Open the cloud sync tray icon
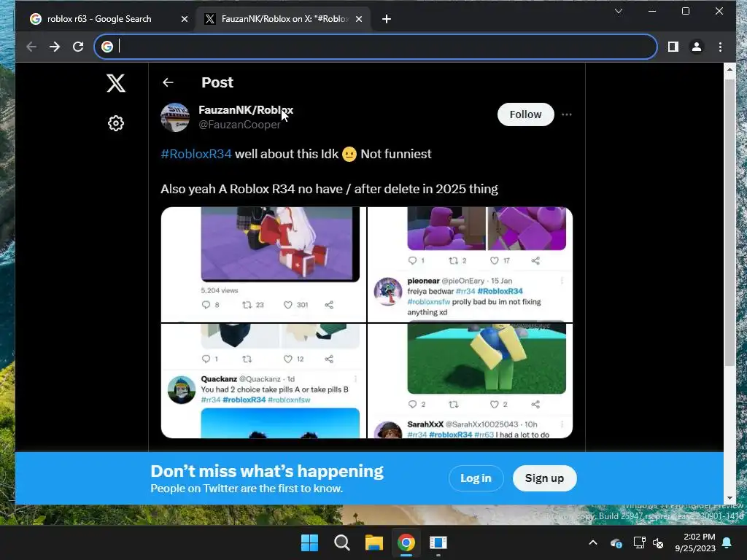Viewport: 747px width, 560px height. (616, 542)
